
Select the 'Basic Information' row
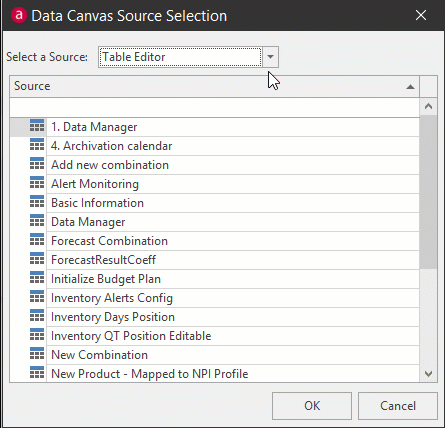click(x=214, y=203)
